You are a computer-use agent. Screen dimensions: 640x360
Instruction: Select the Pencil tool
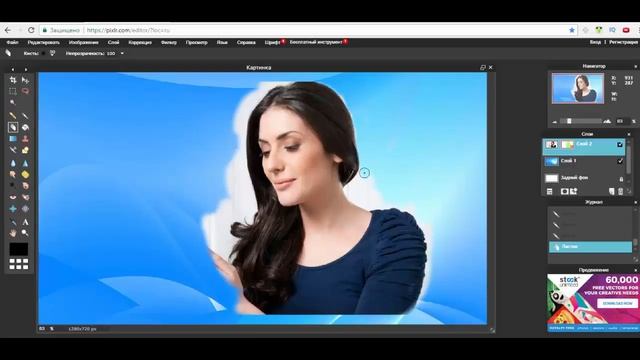click(x=13, y=116)
